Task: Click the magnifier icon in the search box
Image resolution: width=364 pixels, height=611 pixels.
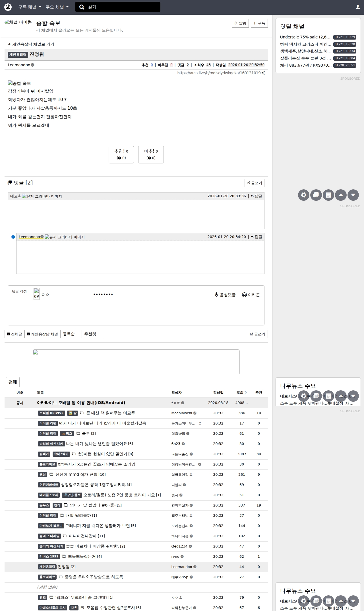Action: point(82,7)
